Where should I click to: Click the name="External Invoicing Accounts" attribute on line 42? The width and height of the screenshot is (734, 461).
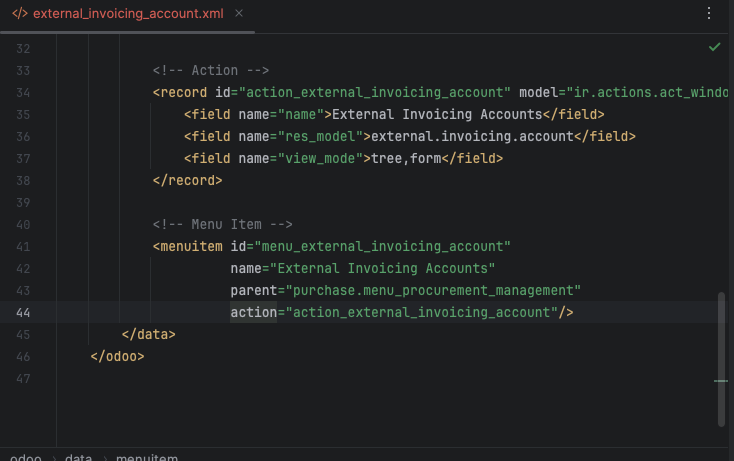pyautogui.click(x=363, y=269)
